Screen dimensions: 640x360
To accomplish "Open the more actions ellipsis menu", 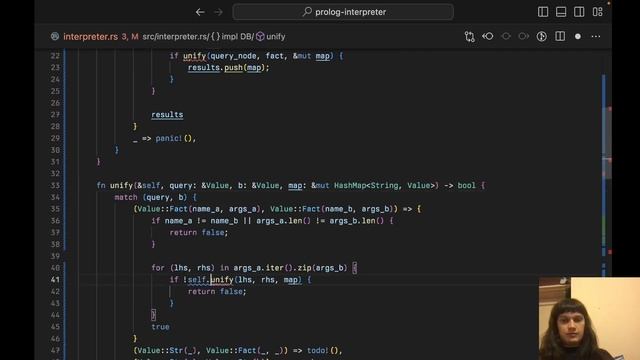I will [x=596, y=37].
